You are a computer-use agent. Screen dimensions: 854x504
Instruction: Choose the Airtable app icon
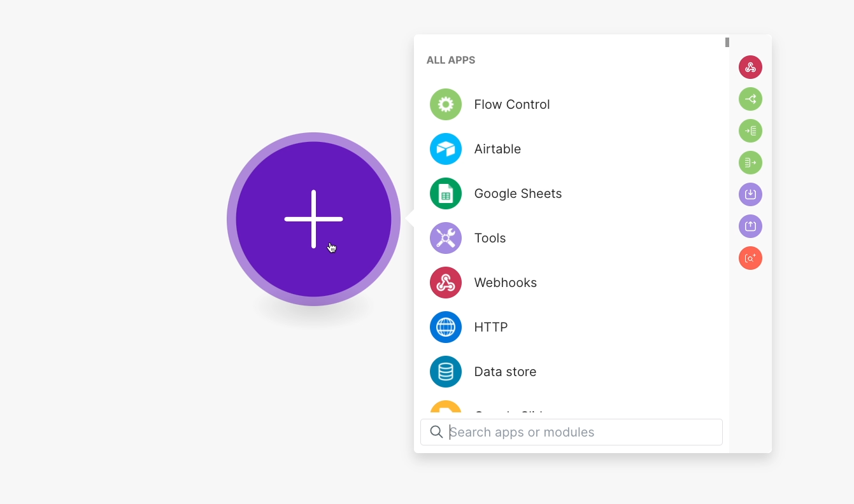446,149
